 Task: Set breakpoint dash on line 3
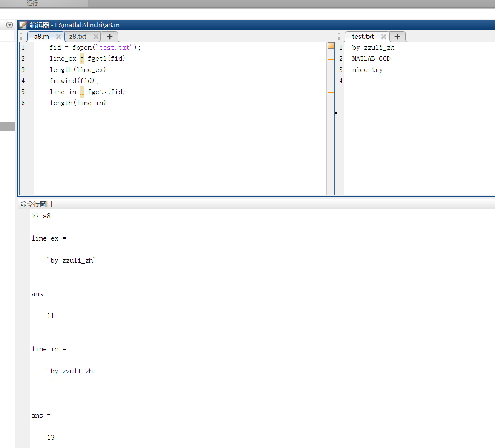click(x=30, y=70)
